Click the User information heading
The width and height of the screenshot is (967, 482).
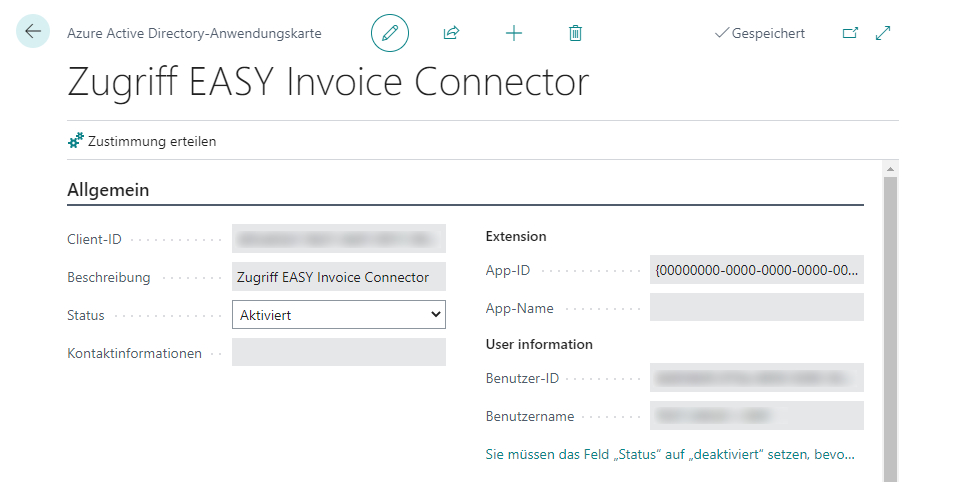coord(539,344)
